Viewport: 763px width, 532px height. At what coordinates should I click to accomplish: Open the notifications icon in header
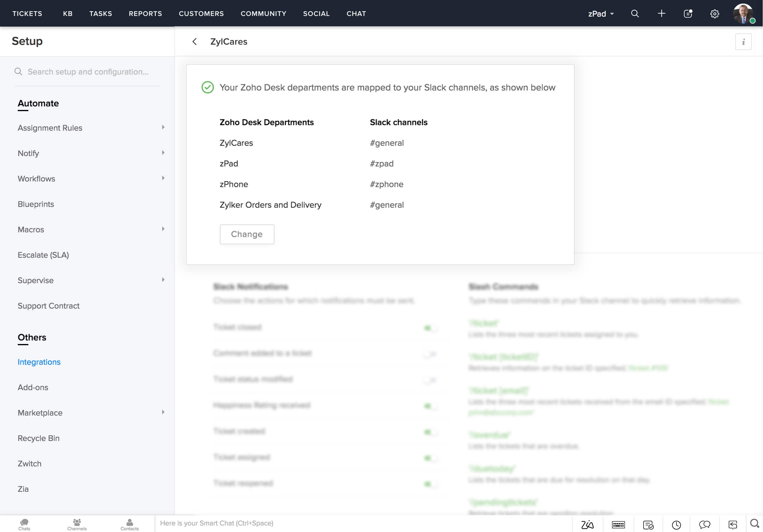coord(688,14)
